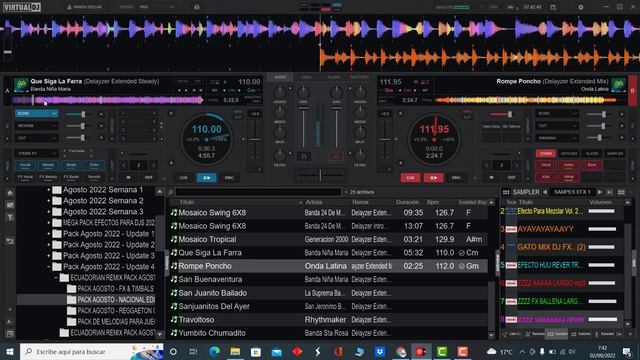Open the ECHO effect dropdown on deck A

[x=36, y=113]
